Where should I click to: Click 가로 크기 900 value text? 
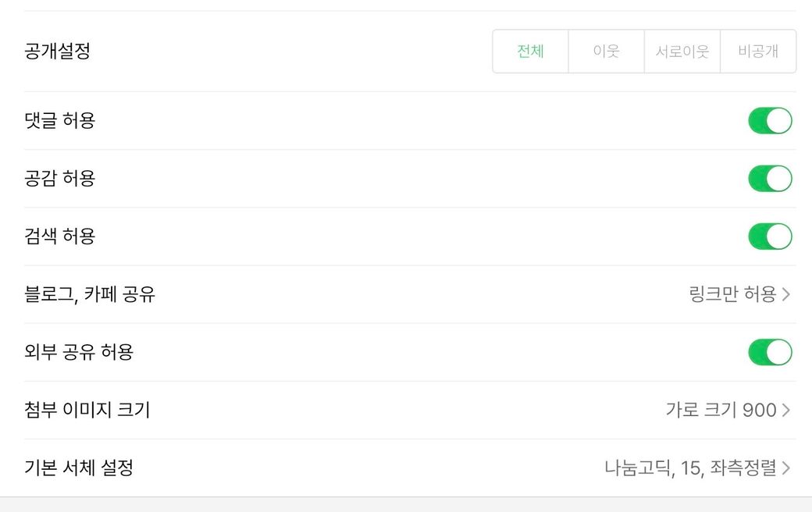[721, 411]
